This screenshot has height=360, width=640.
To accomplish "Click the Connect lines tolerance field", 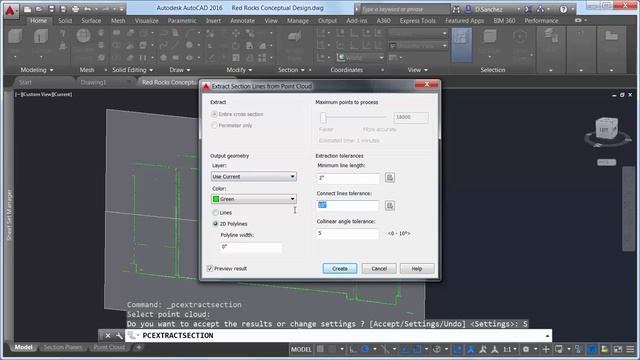I will 348,205.
